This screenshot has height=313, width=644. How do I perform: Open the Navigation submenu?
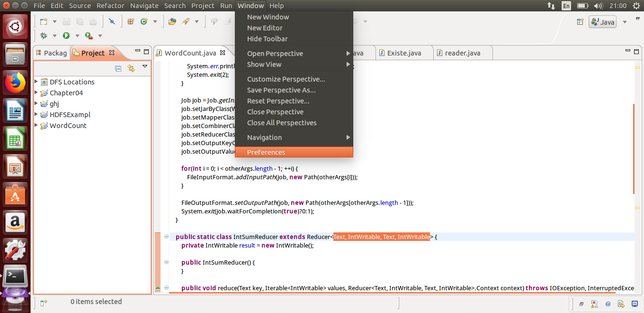tap(294, 138)
